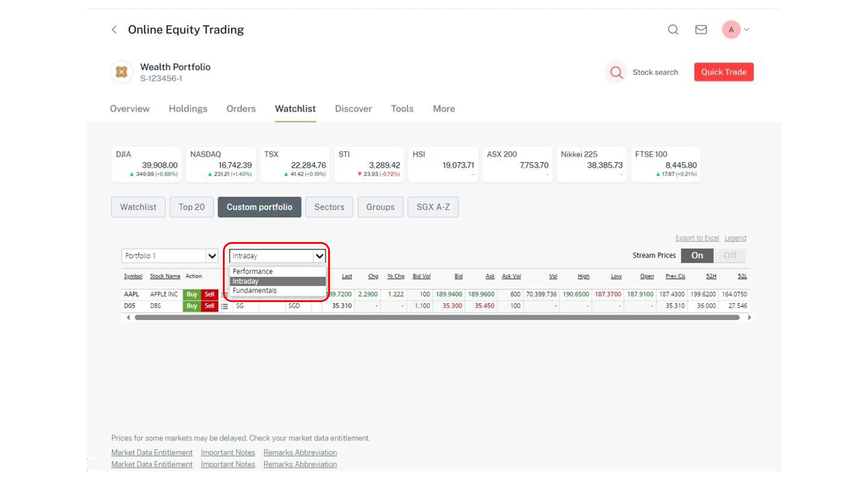Open the DBS row list menu icon
The width and height of the screenshot is (868, 500).
pyautogui.click(x=224, y=306)
